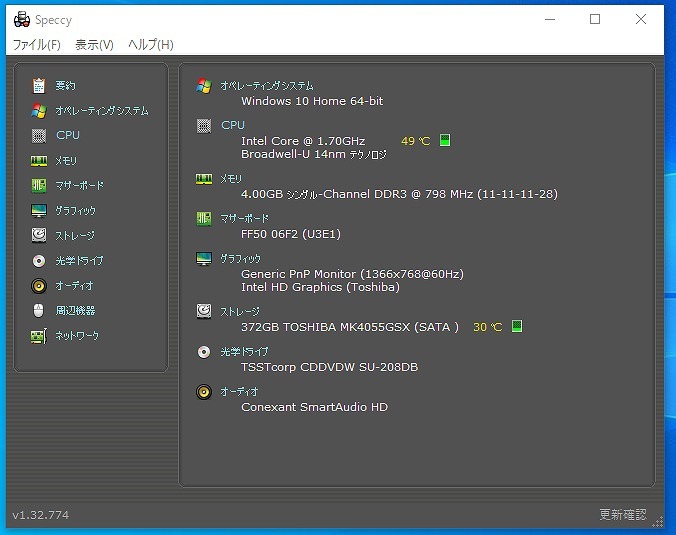Screen dimensions: 676x535
Task: Click the memory RAM icon in sidebar
Action: tap(39, 161)
